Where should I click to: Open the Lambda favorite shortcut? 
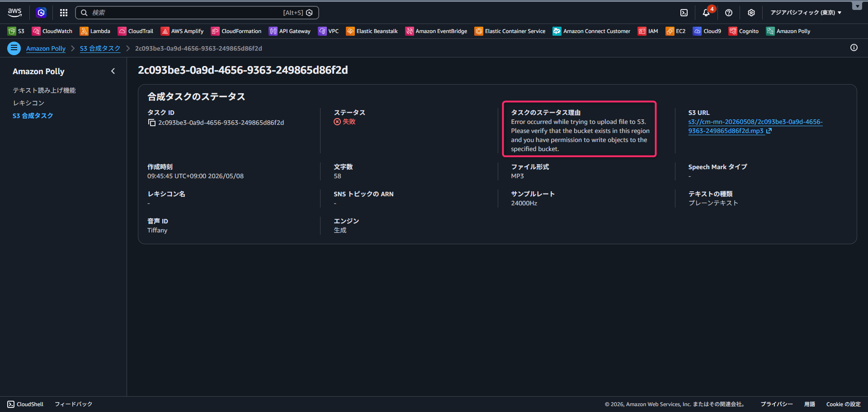pos(95,31)
